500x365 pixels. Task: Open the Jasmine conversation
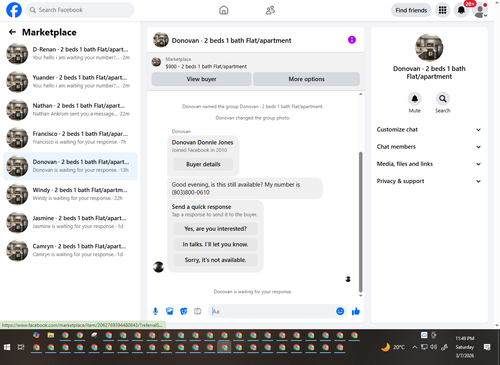(70, 222)
